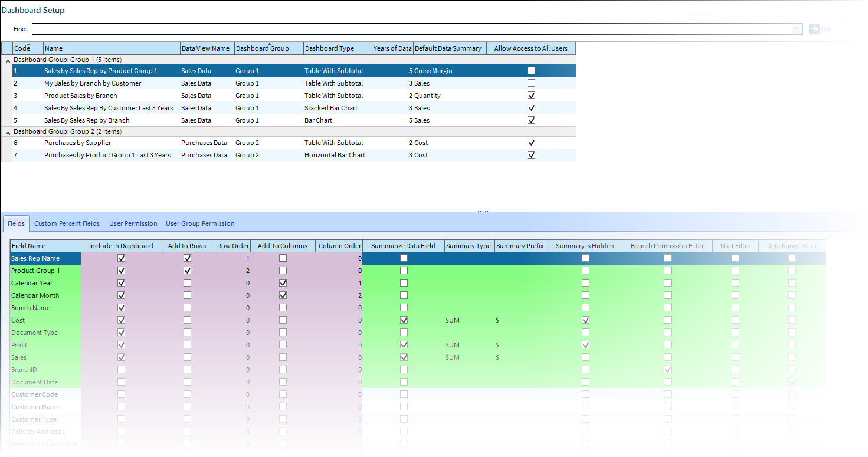Click SUM summary type for Cost row
The image size is (868, 457).
point(453,320)
